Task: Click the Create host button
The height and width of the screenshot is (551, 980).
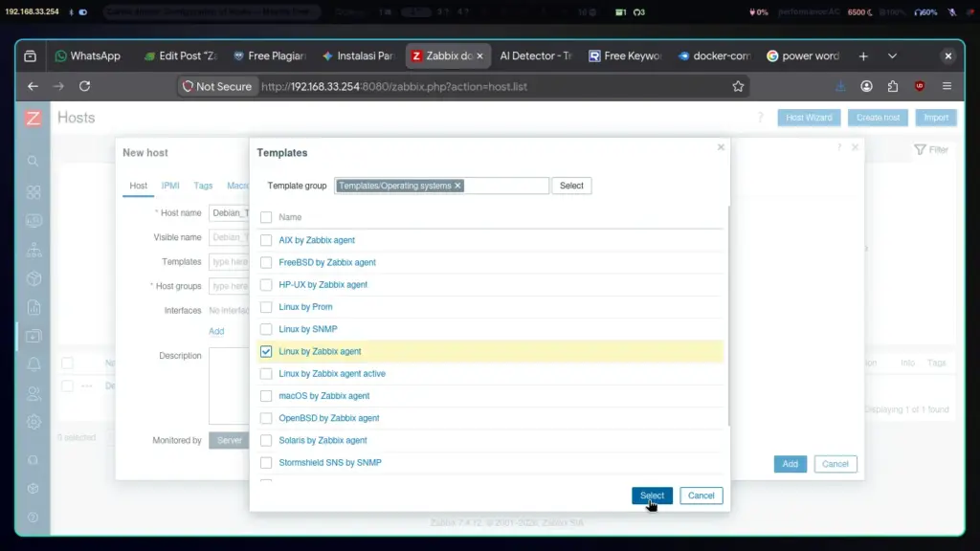Action: point(878,118)
